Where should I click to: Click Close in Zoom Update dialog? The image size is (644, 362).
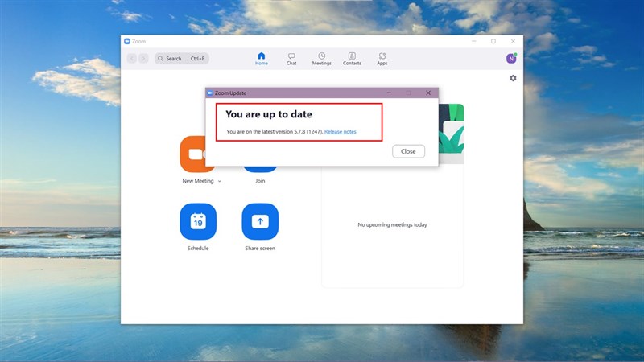pos(408,151)
